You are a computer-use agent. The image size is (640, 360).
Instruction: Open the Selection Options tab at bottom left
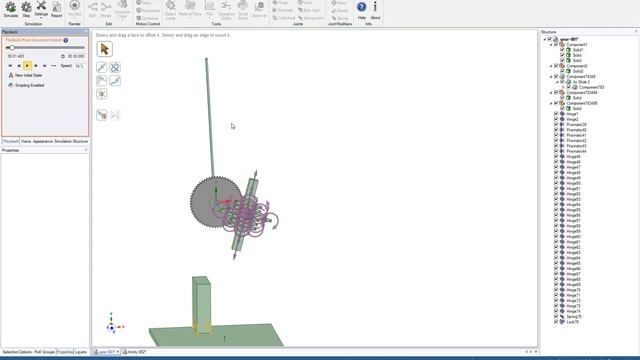click(17, 352)
